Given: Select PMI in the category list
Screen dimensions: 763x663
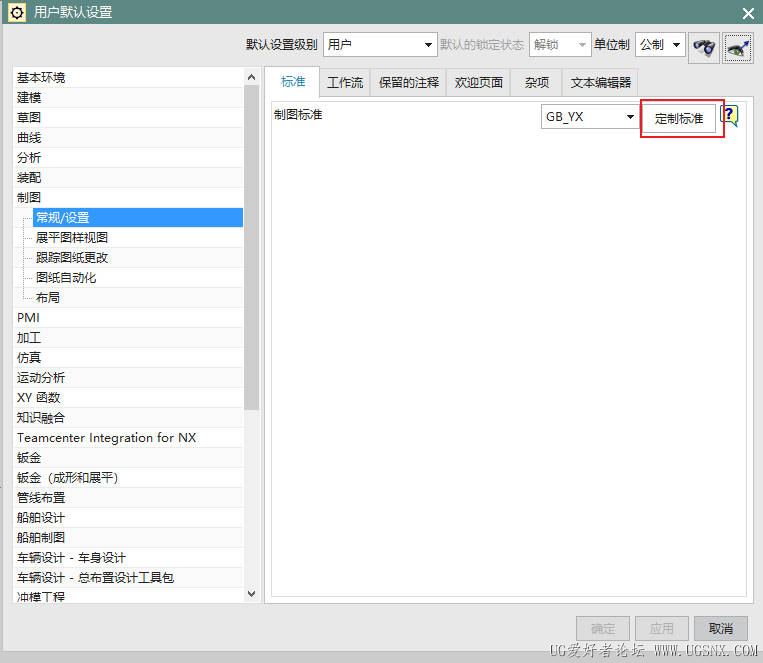Looking at the screenshot, I should [x=128, y=317].
